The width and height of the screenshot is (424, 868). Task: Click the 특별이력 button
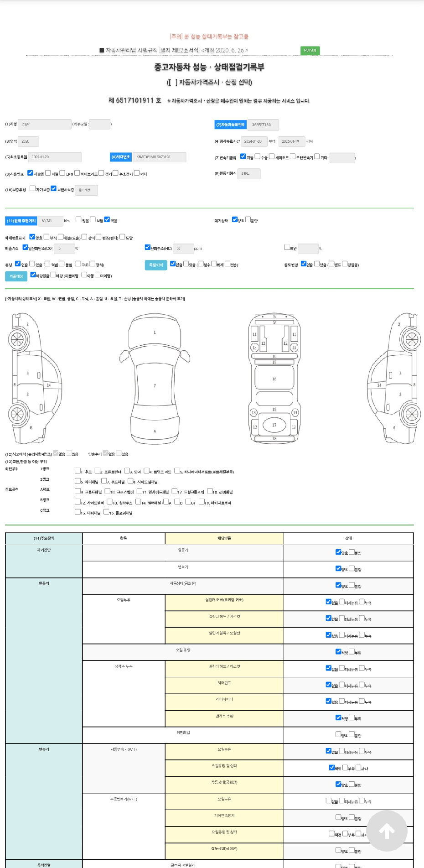point(156,265)
